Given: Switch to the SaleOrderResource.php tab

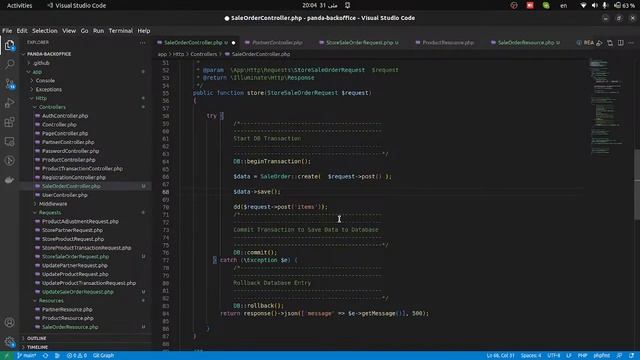Looking at the screenshot, I should [x=526, y=42].
